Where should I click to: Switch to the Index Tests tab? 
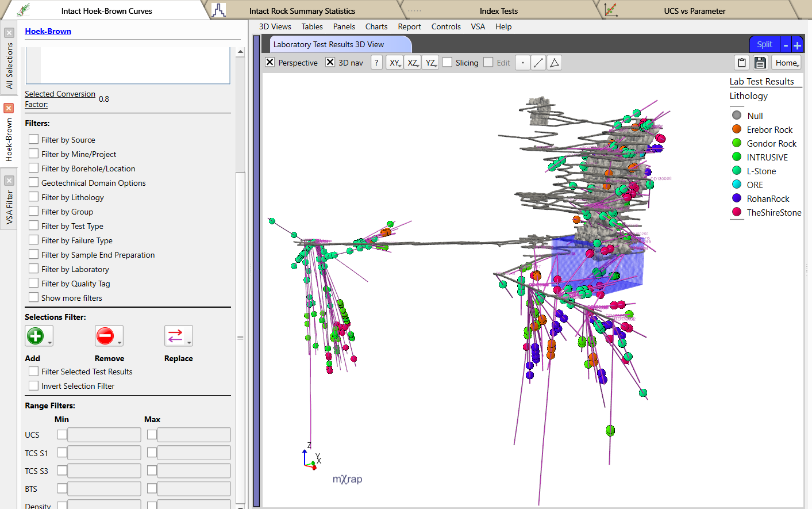[498, 11]
